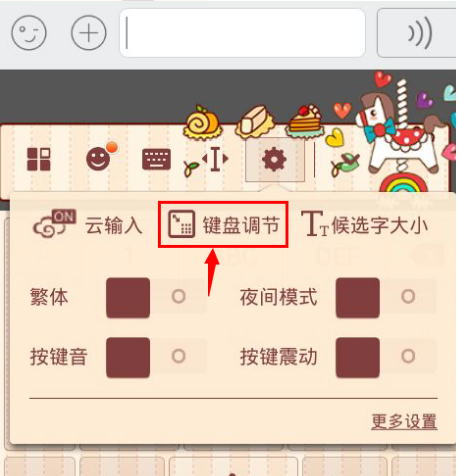Select the cursor move I-beam icon
This screenshot has height=476, width=458.
click(215, 159)
